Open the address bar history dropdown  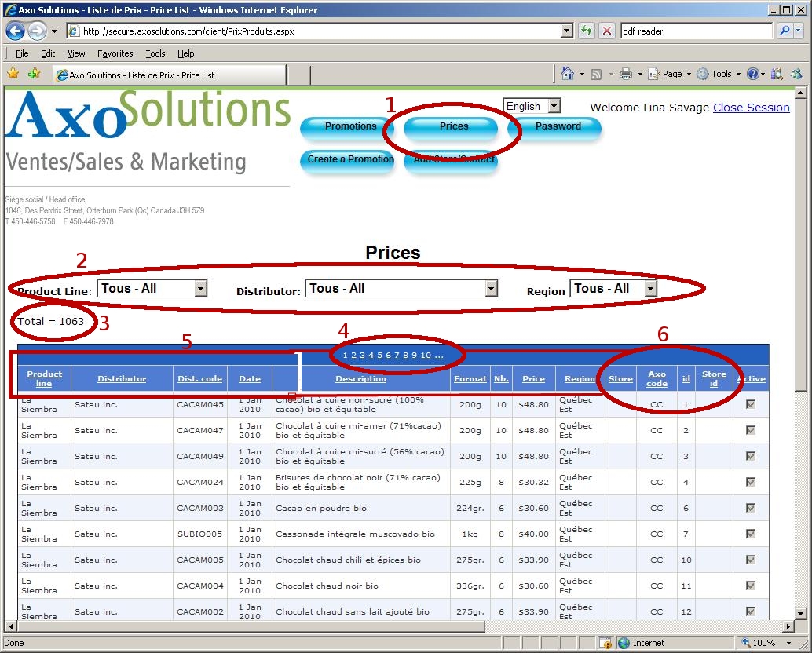pyautogui.click(x=567, y=31)
